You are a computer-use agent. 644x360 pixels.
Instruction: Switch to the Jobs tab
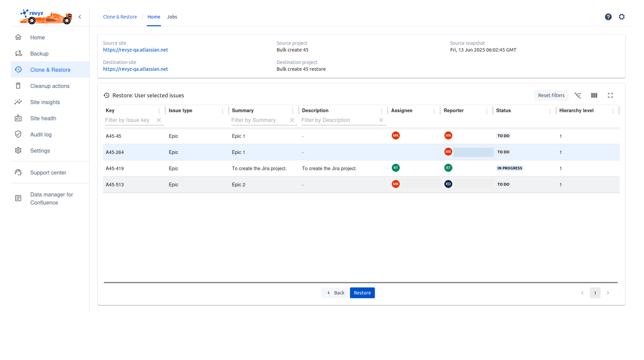(x=172, y=17)
